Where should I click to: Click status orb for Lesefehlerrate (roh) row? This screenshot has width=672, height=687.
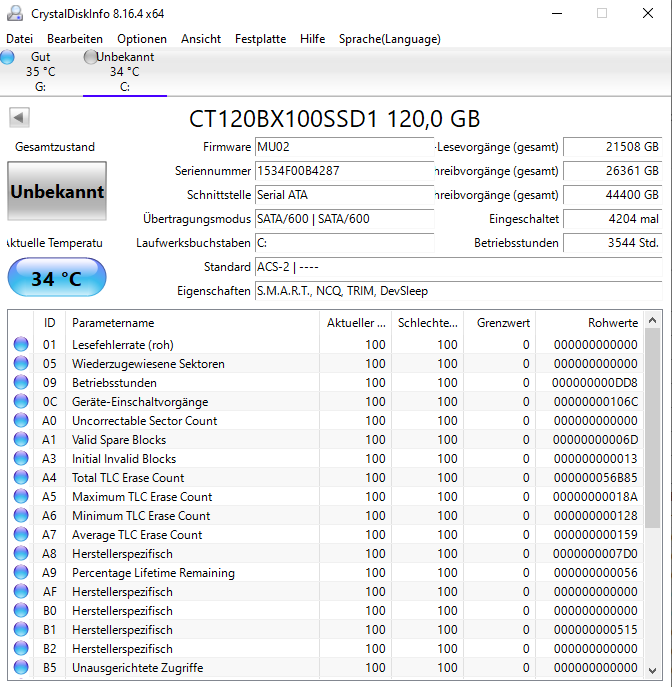[x=21, y=344]
